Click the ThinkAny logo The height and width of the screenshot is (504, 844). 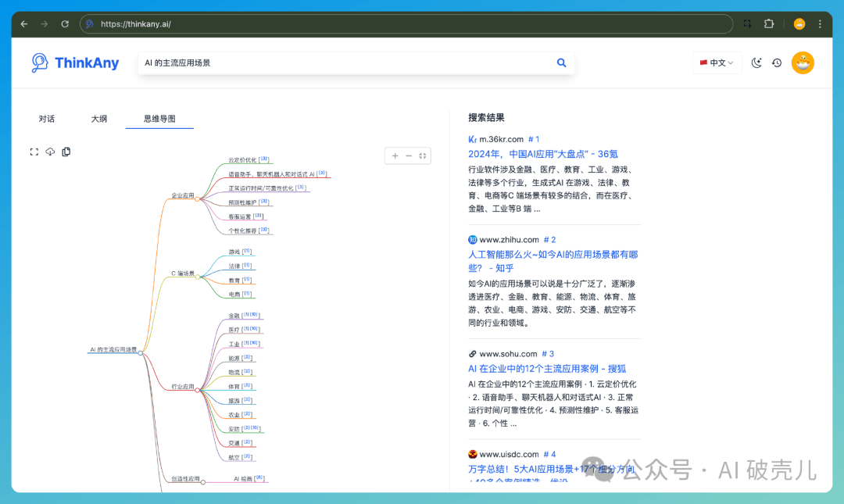tap(75, 63)
